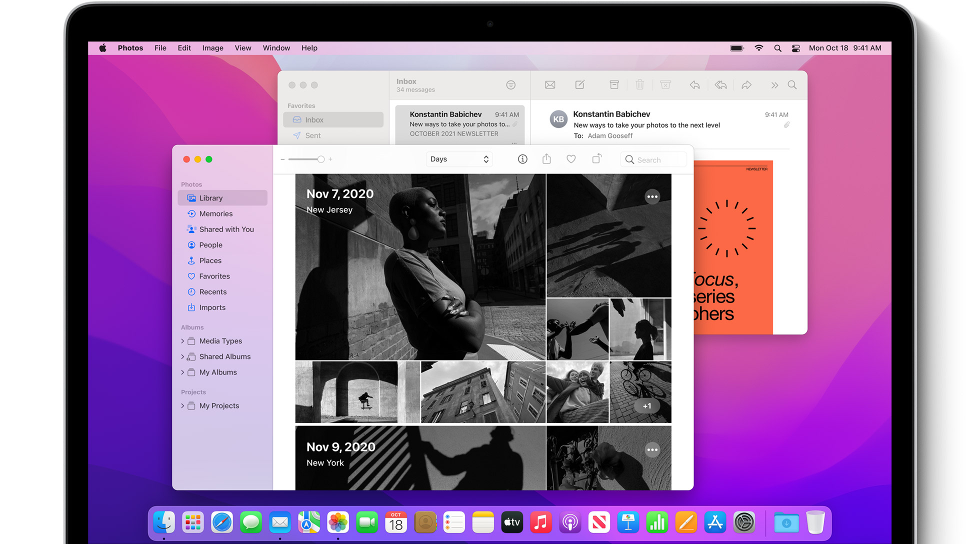Open more options for Nov 7, 2020
Viewport: 980px width, 544px height.
tap(652, 196)
